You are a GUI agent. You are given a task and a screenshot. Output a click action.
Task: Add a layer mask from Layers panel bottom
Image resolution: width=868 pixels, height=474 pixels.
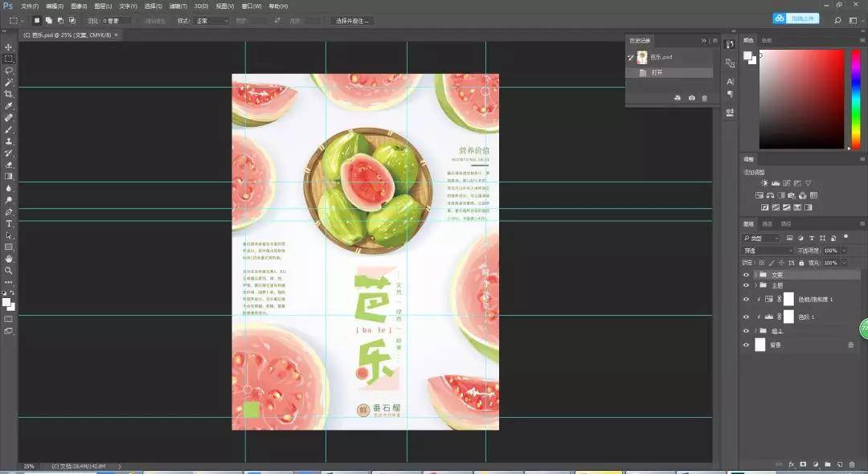coord(803,464)
